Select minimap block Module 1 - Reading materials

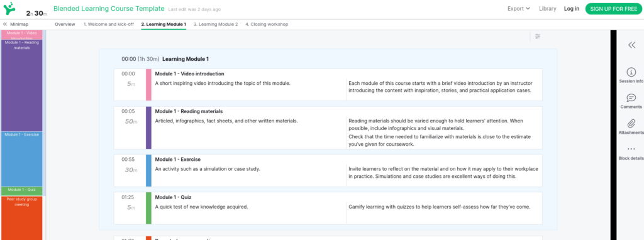[22, 85]
